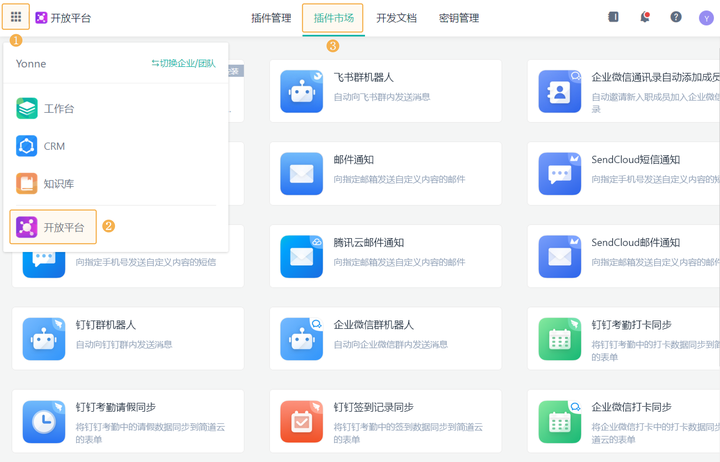Click the 邮件通知 envelope icon
Image resolution: width=720 pixels, height=462 pixels.
point(301,174)
